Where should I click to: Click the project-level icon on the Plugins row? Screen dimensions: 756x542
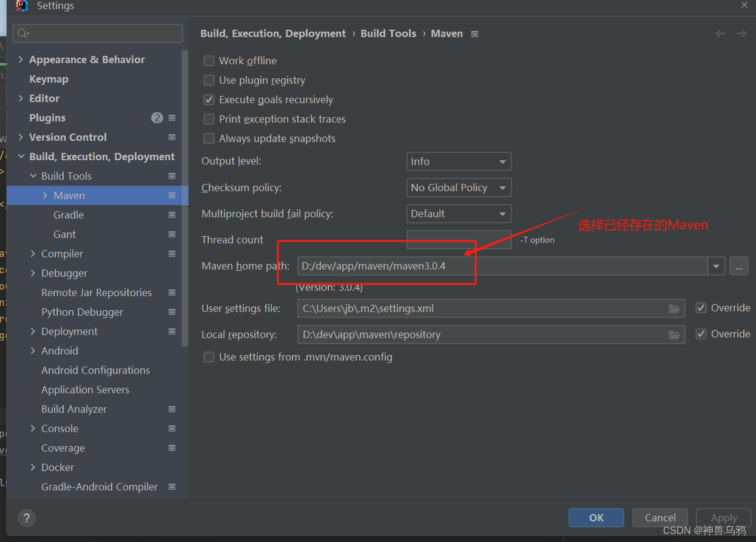172,118
